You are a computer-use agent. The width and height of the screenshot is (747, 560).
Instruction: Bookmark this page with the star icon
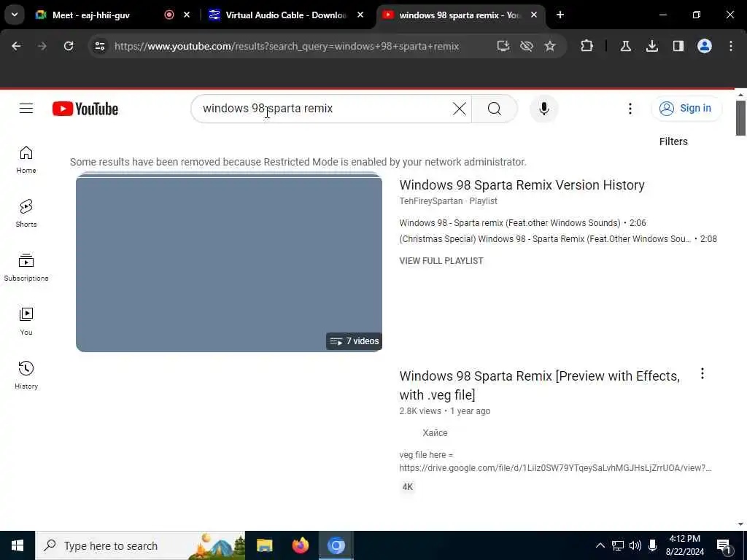point(550,46)
